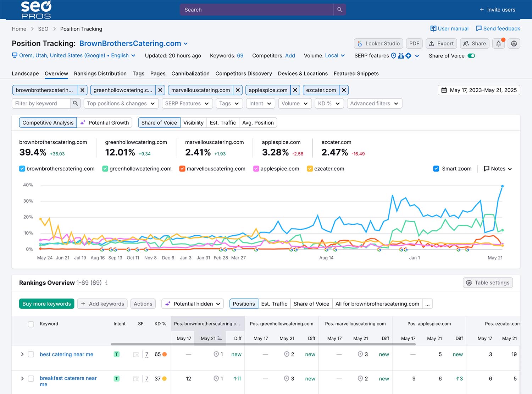Open the date range calendar picker
Image resolution: width=532 pixels, height=394 pixels.
[479, 90]
